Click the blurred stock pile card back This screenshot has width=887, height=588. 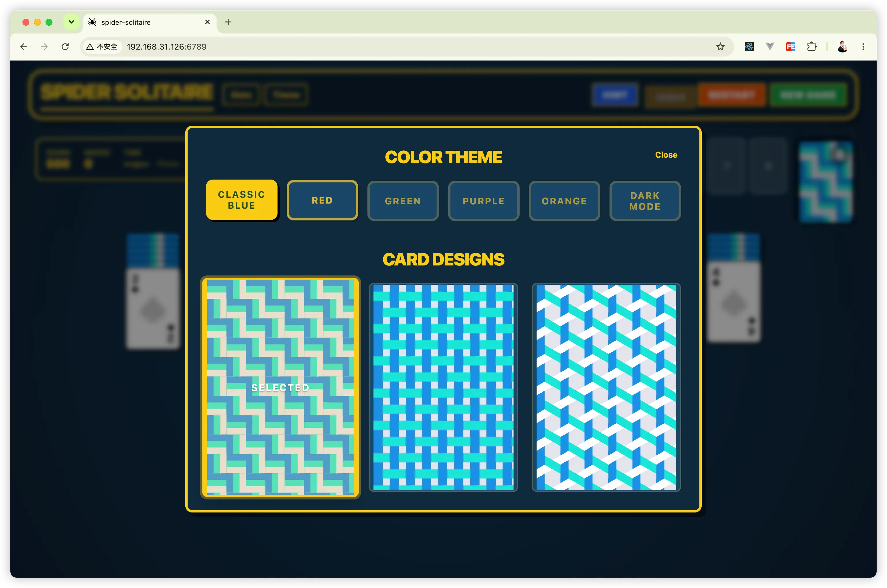[x=826, y=182]
